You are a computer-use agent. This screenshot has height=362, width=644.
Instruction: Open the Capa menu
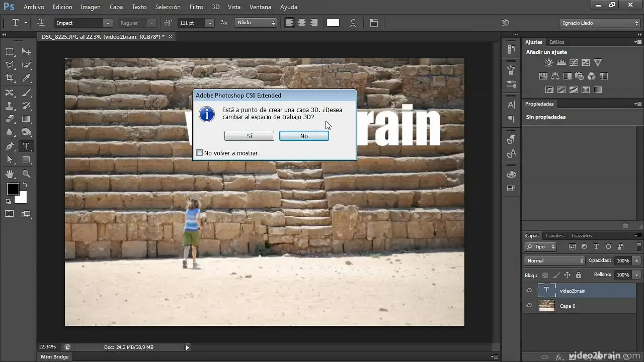click(116, 7)
